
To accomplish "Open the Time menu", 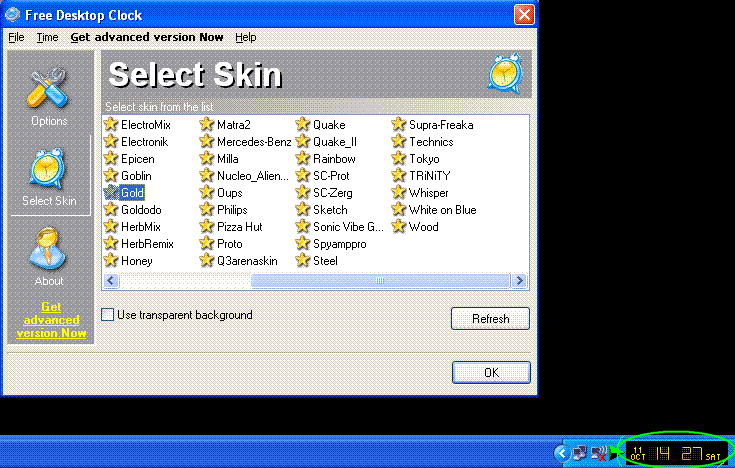I will point(47,37).
